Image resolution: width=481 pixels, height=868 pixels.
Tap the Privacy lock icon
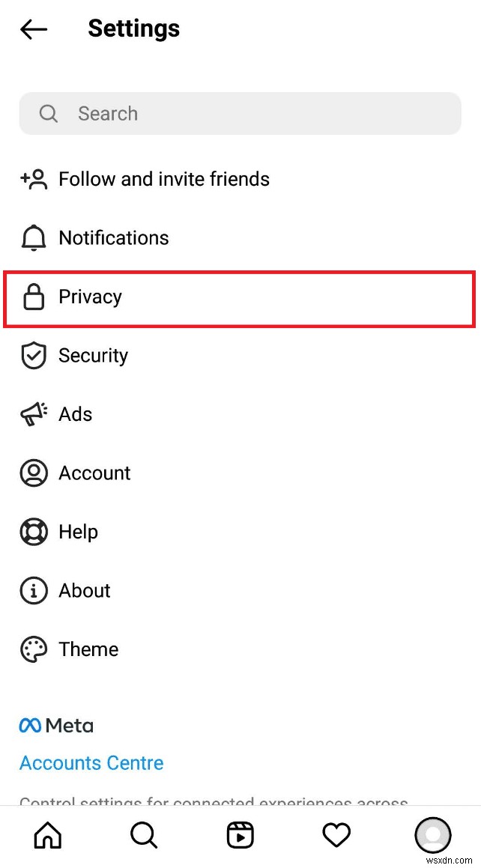tap(33, 297)
